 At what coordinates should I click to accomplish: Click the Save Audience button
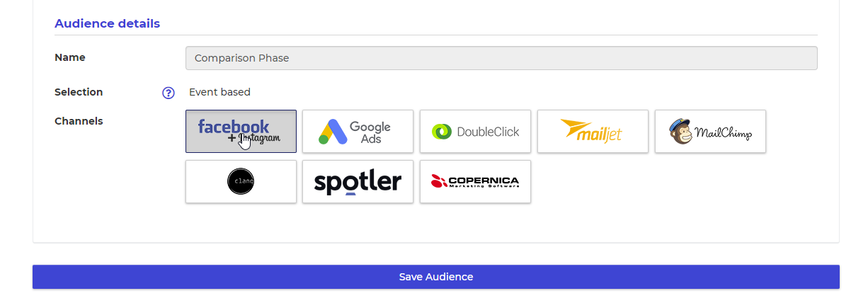click(x=436, y=277)
